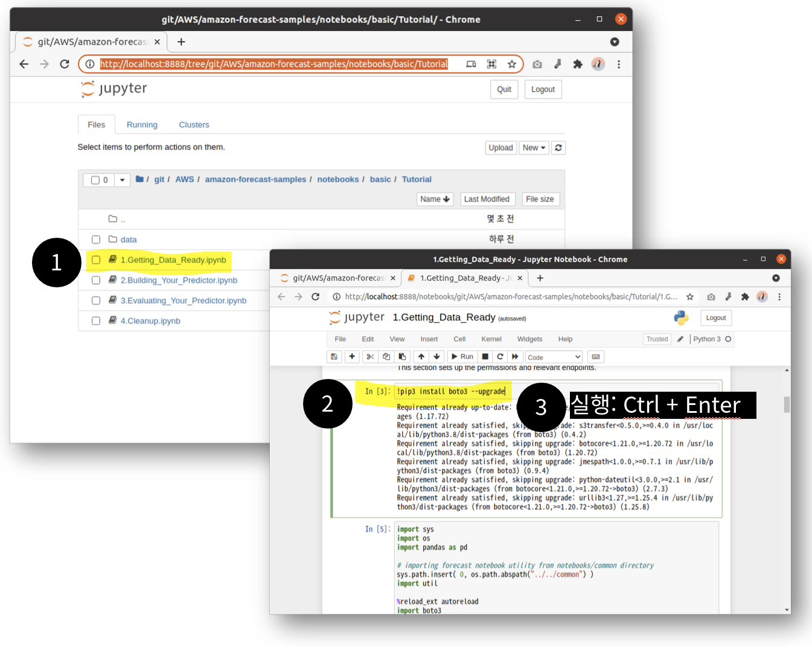Reload the notebook page in front window
The image size is (812, 647).
point(315,297)
